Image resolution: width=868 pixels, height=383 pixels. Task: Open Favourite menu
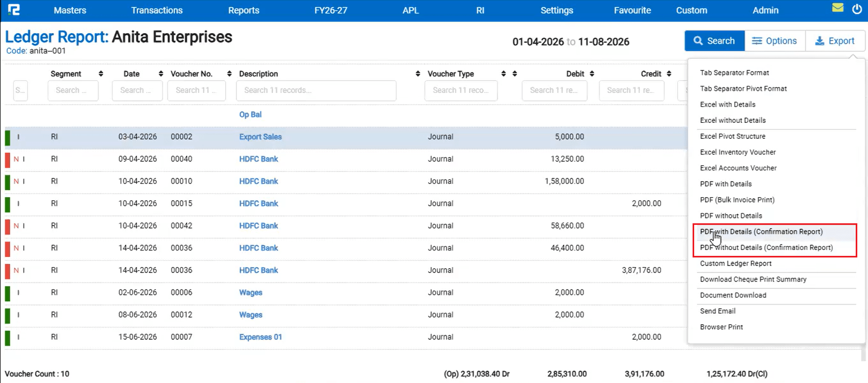(633, 10)
